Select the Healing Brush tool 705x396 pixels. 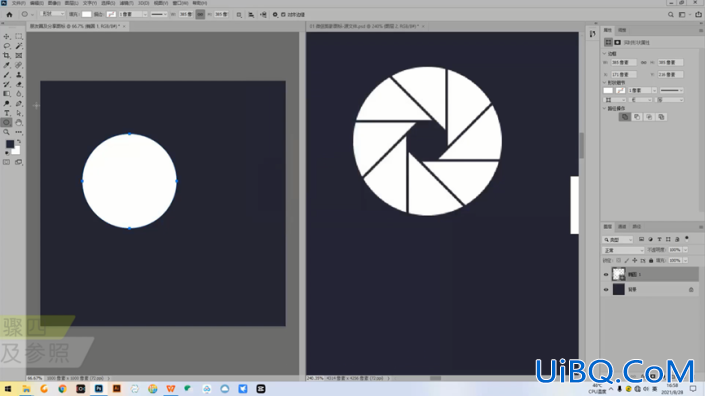point(18,65)
